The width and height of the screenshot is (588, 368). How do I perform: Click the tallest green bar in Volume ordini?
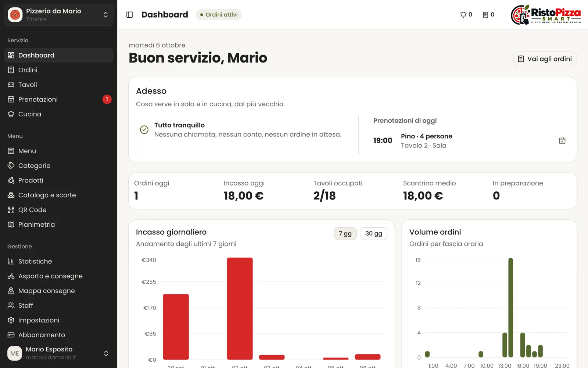(510, 308)
